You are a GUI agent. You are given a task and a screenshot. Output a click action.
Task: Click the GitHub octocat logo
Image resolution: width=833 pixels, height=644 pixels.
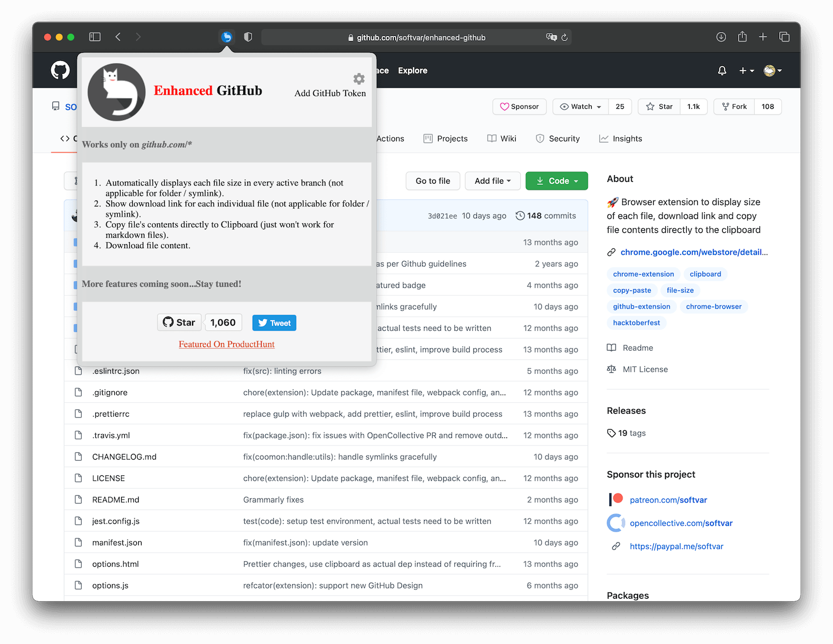[x=60, y=71]
